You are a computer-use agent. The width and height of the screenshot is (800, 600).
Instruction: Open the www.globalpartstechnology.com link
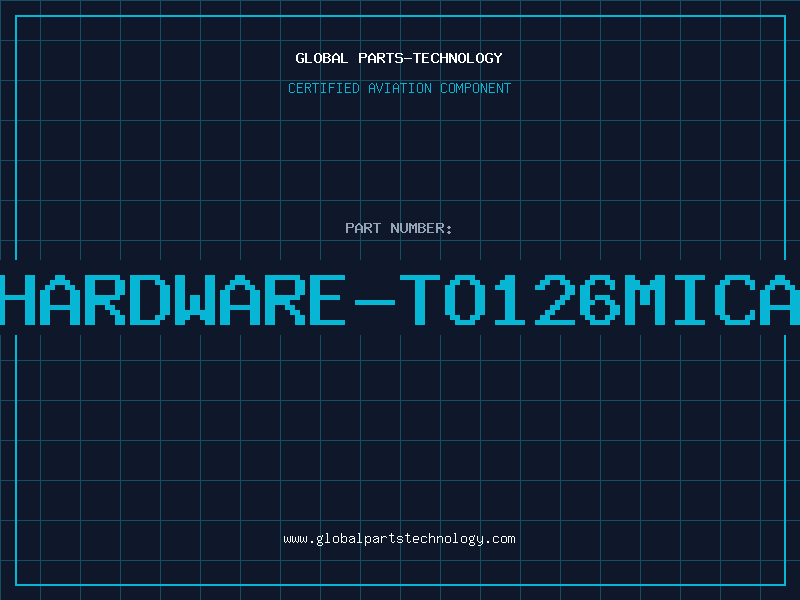(399, 539)
